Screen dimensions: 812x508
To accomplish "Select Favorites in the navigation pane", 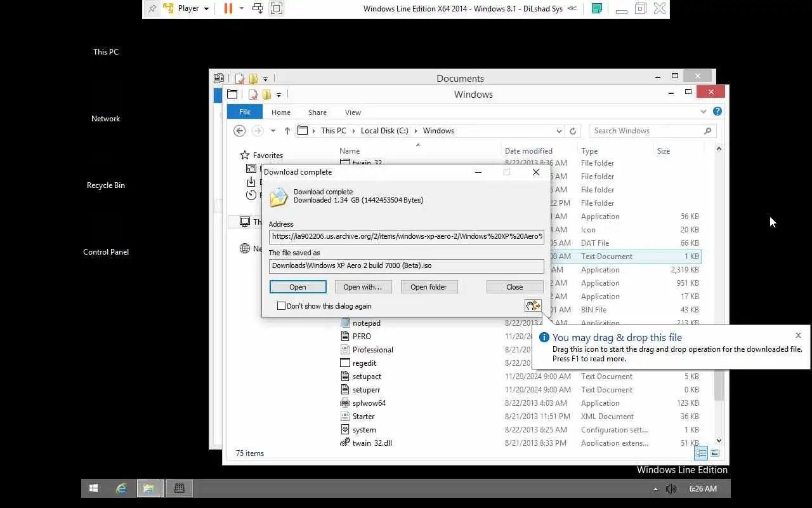I will [268, 156].
